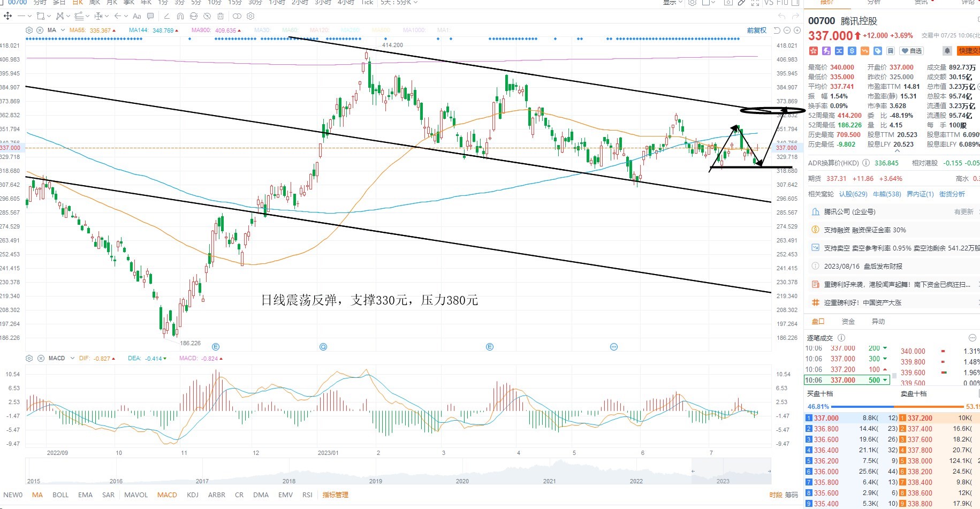Click the blue tag badge icon
Viewport: 980px width, 509px height.
click(878, 51)
